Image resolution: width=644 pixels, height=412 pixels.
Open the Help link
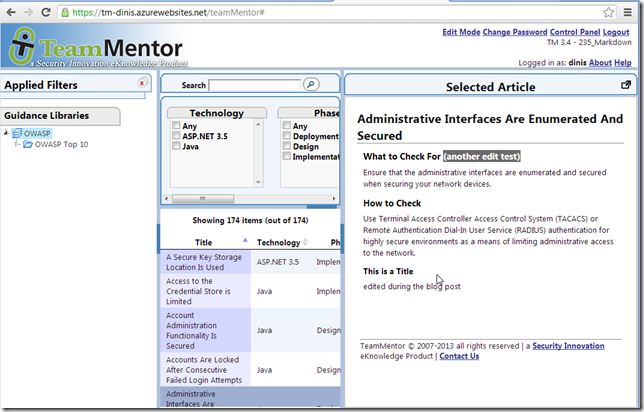click(x=623, y=63)
